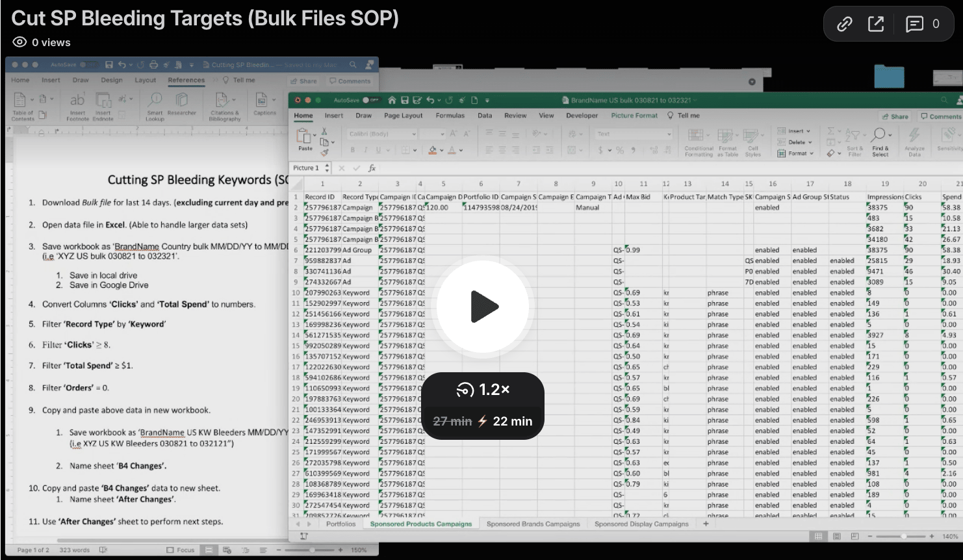The height and width of the screenshot is (560, 963).
Task: Toggle Word AutoSave switch
Action: [x=89, y=65]
